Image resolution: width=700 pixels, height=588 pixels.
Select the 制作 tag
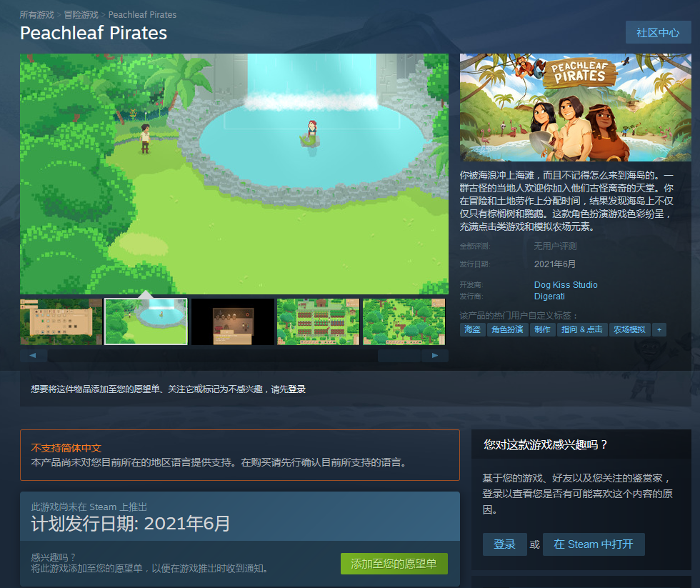coord(542,329)
